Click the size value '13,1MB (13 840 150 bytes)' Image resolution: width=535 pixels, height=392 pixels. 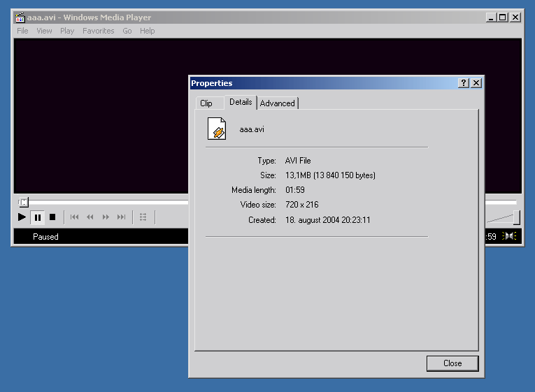(330, 175)
